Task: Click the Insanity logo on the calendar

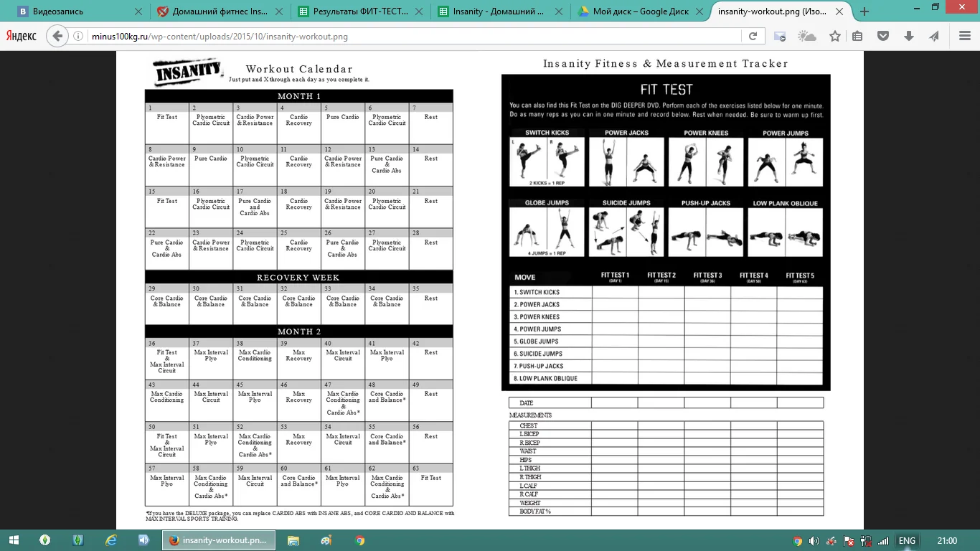Action: click(x=188, y=72)
